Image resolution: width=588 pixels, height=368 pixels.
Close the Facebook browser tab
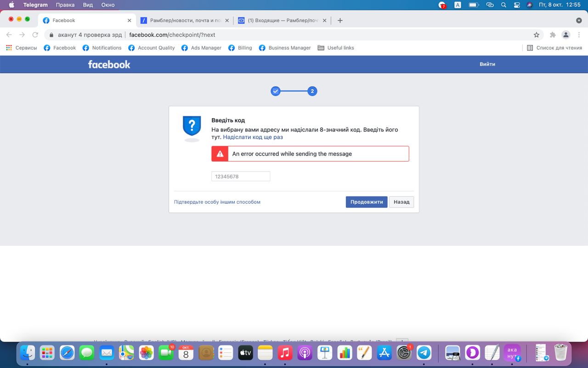coord(130,20)
